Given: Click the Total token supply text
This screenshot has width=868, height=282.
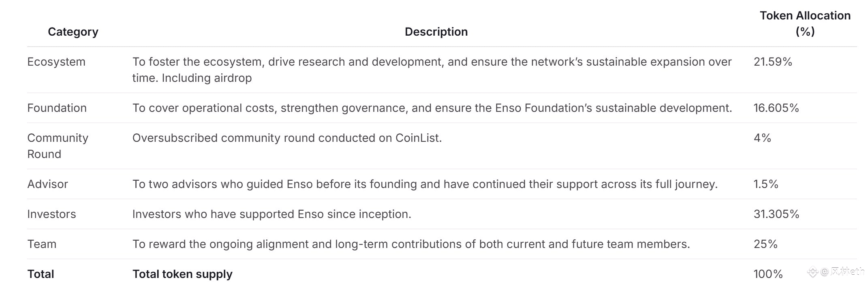Looking at the screenshot, I should coord(182,274).
